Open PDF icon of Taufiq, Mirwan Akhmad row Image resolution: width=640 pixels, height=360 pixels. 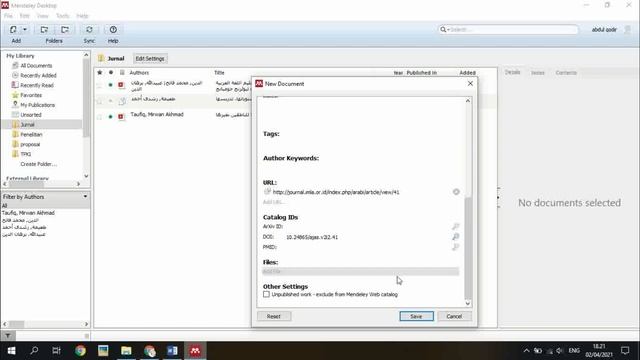point(121,117)
